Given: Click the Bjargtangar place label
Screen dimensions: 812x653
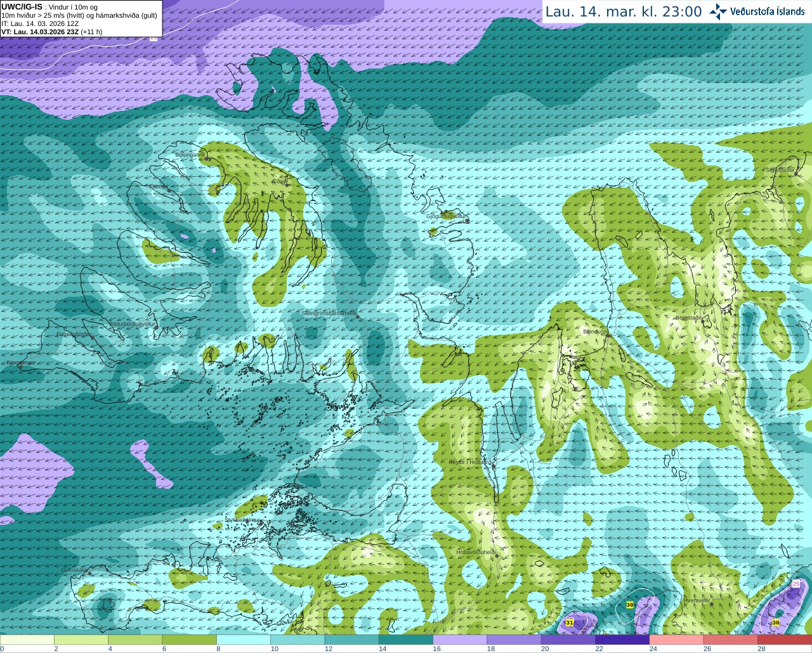Looking at the screenshot, I should tap(21, 363).
